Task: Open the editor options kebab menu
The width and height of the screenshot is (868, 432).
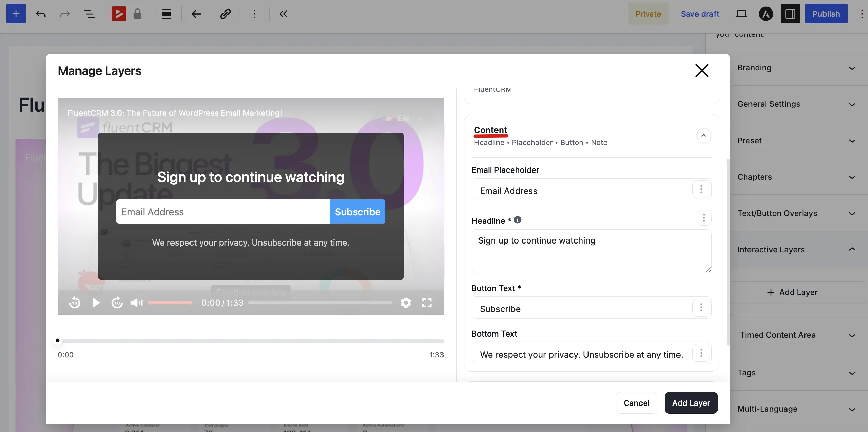Action: [x=862, y=14]
